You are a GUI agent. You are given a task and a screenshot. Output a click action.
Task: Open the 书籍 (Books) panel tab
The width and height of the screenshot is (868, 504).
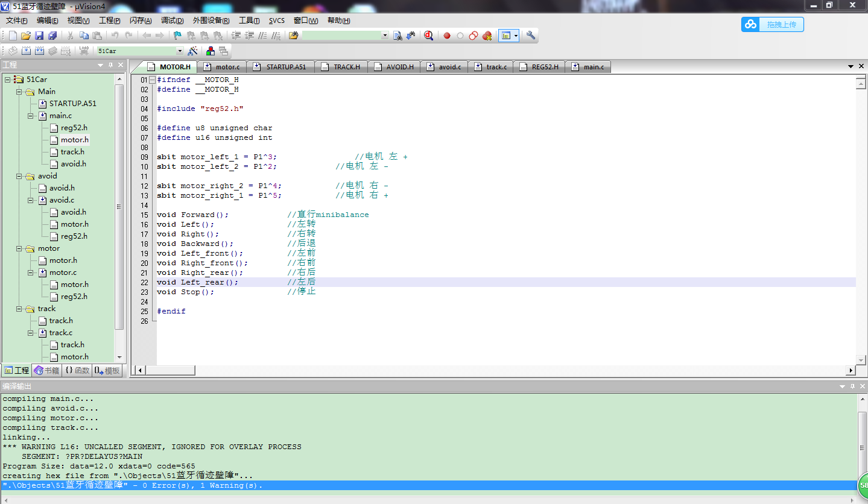click(47, 371)
